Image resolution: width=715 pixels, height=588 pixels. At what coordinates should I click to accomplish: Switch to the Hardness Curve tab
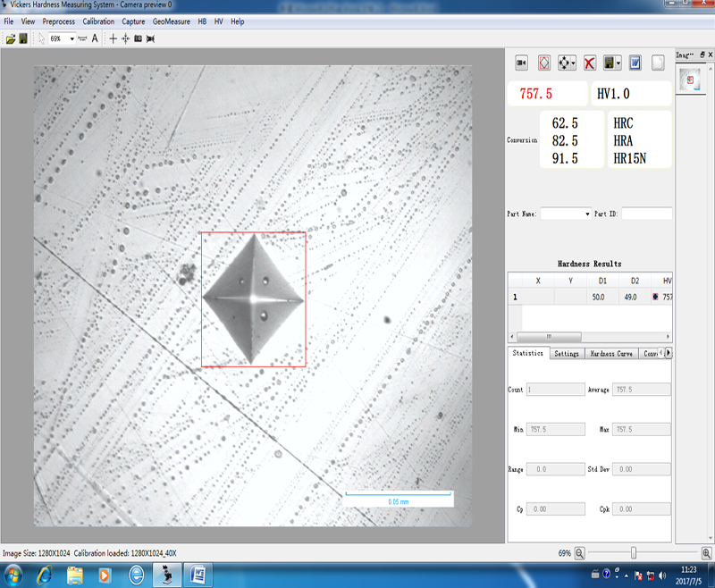point(613,353)
